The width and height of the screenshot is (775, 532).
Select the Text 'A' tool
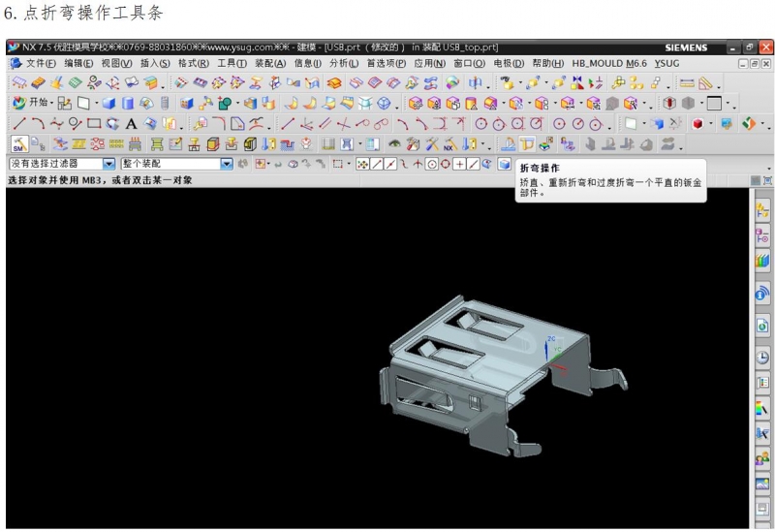click(131, 123)
